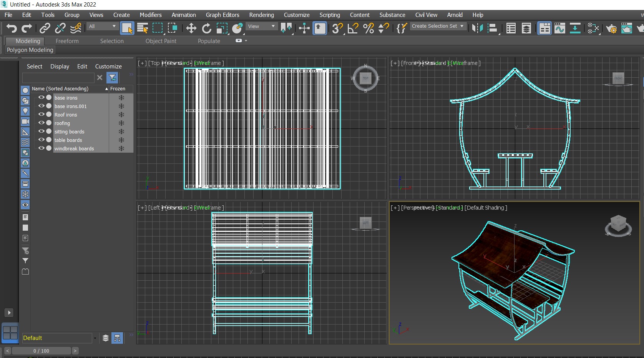Click the Scene Explorer filter funnel button
This screenshot has width=644, height=358.
coord(112,78)
